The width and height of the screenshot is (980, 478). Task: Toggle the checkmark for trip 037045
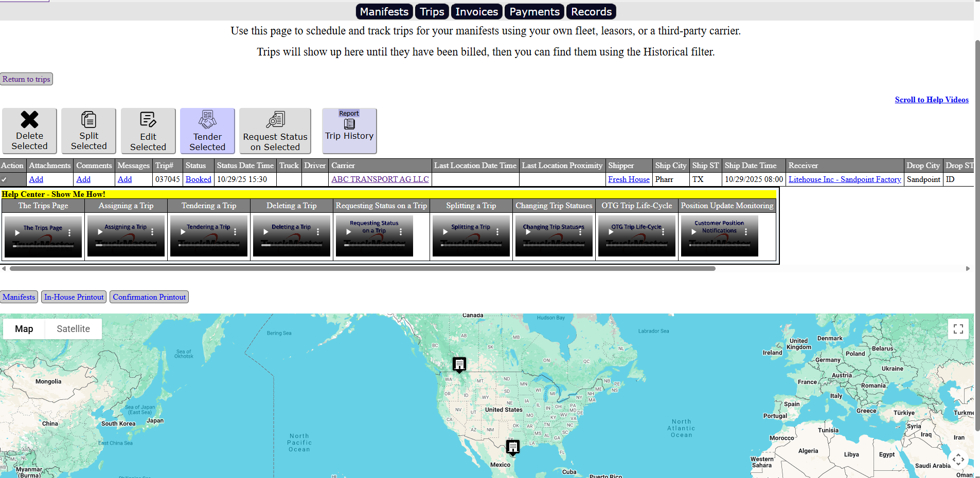tap(4, 179)
